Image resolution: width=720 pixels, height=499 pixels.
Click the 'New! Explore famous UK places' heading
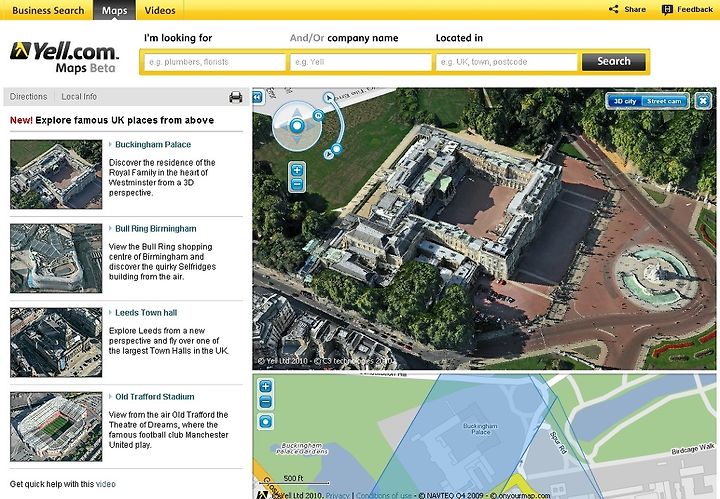112,120
